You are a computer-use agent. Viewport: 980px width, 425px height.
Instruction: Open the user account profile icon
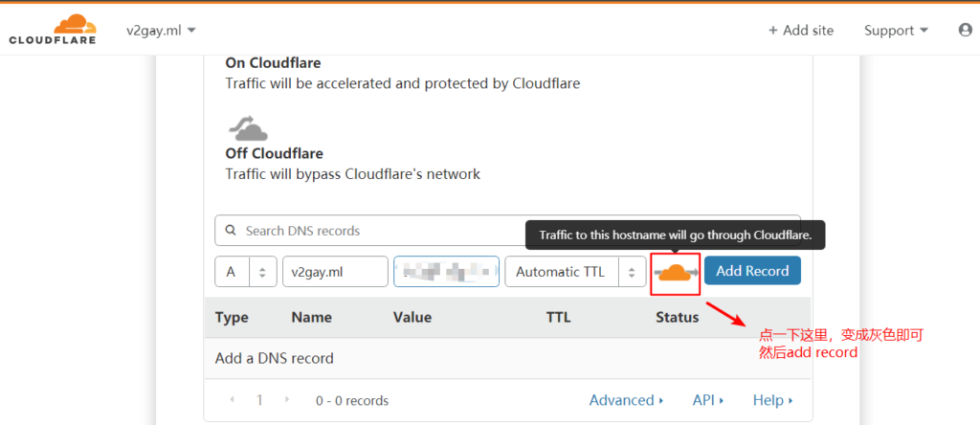coord(965,30)
